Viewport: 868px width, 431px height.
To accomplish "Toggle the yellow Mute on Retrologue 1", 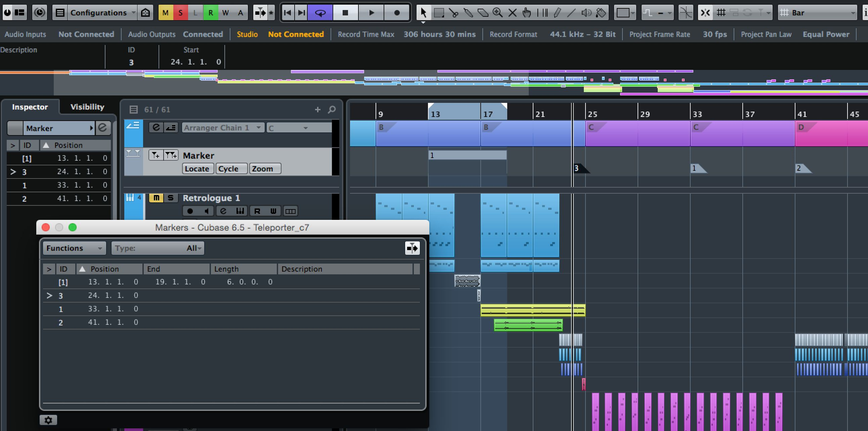I will pos(156,198).
